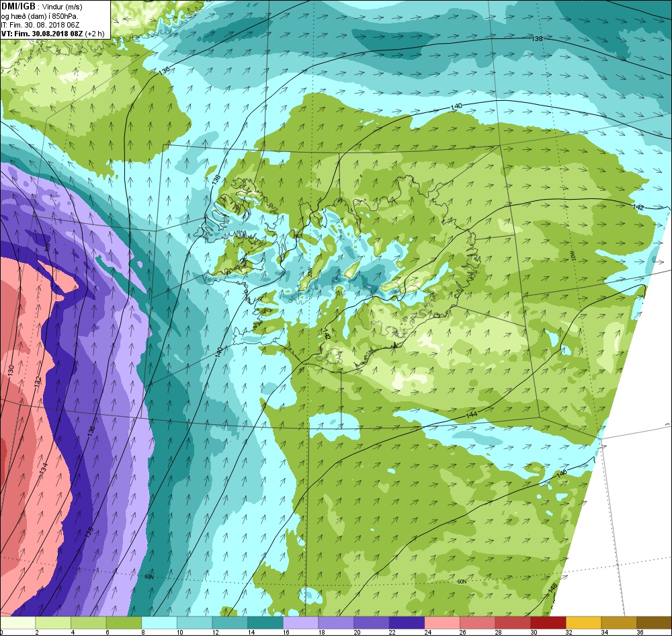Image resolution: width=672 pixels, height=636 pixels.
Task: Select the "og hæð (dam) í 850hPa." line
Action: (40, 16)
